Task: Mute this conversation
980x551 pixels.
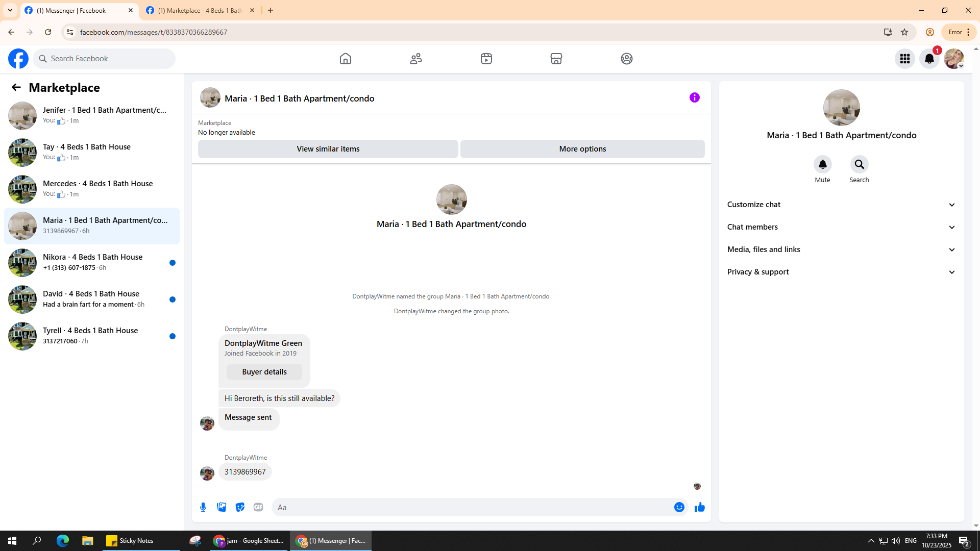Action: (822, 164)
